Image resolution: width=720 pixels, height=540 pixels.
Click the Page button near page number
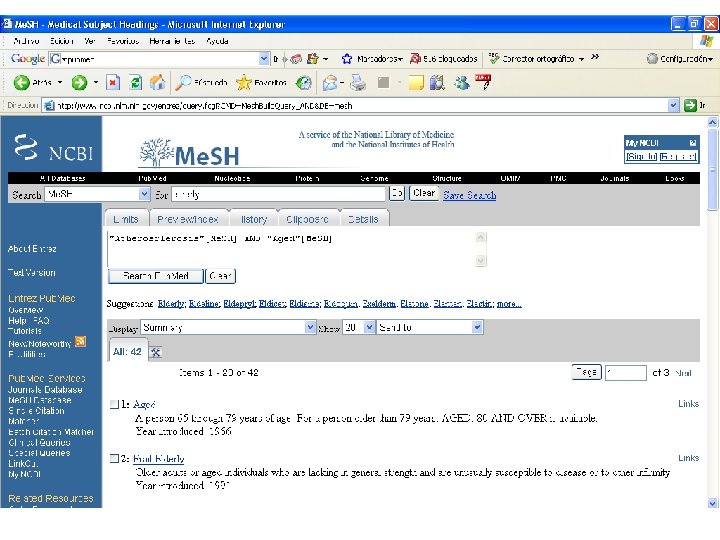[x=586, y=372]
